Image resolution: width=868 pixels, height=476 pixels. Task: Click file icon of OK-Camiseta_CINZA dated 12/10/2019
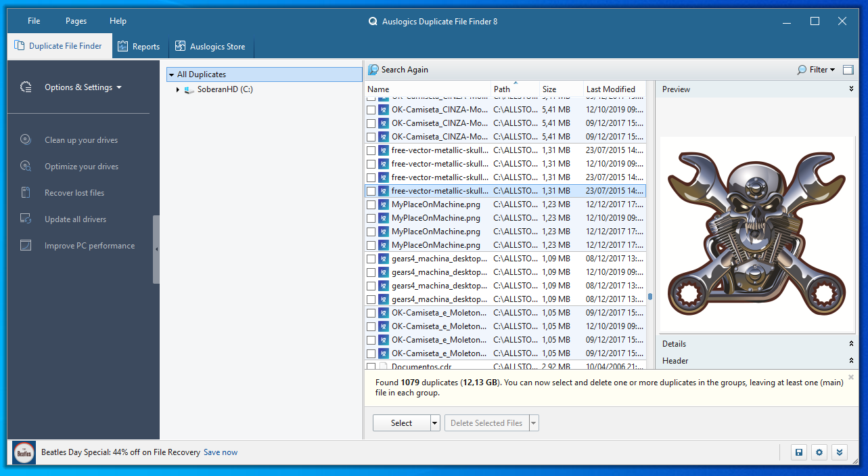click(x=384, y=110)
